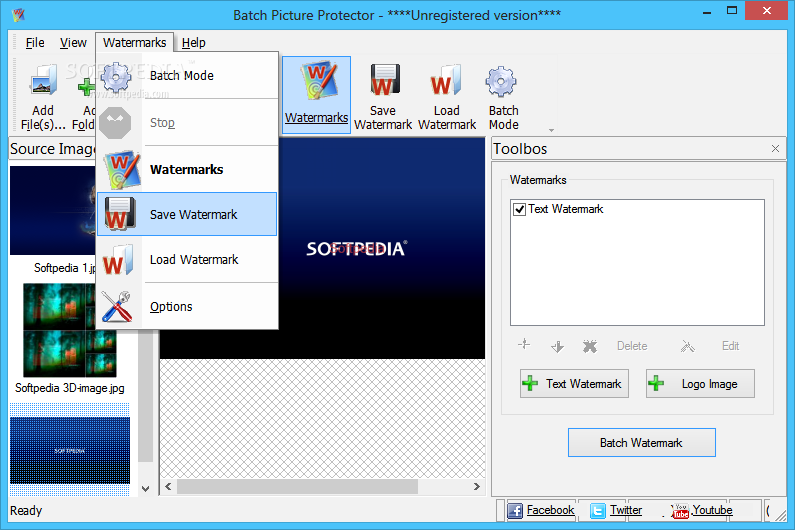Image resolution: width=795 pixels, height=530 pixels.
Task: Click Save Watermark in the toolbar
Action: click(383, 96)
